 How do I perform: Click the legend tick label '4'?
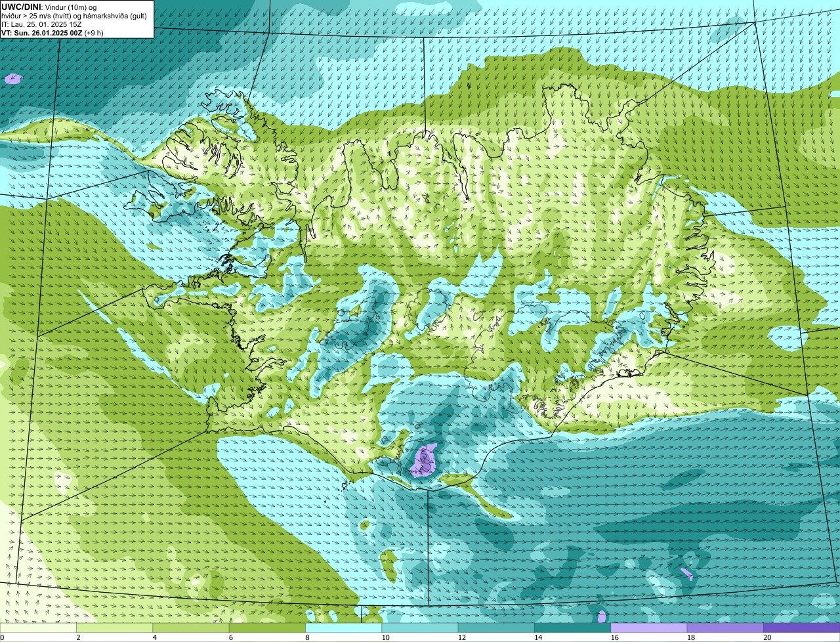click(154, 637)
